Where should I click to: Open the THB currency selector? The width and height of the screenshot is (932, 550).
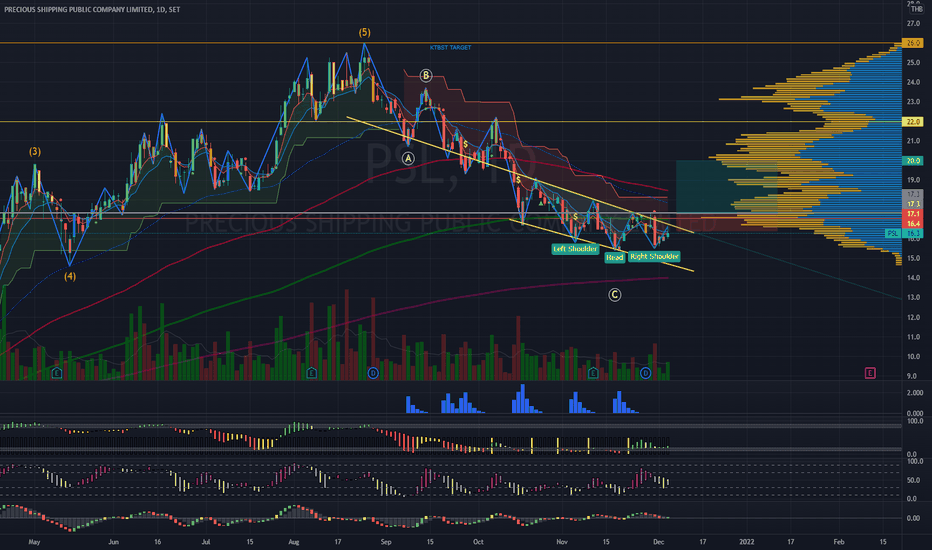917,9
